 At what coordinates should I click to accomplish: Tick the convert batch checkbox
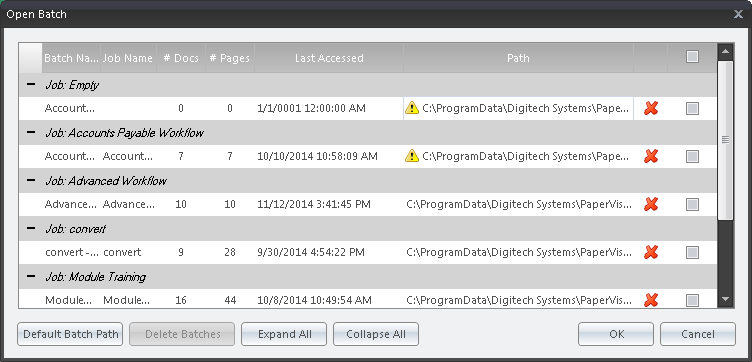click(692, 252)
